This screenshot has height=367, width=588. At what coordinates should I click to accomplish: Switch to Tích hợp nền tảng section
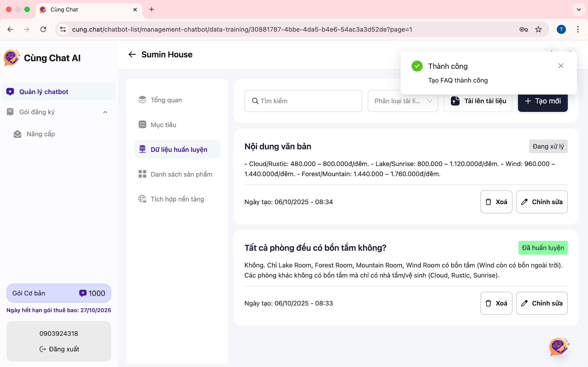(x=177, y=199)
